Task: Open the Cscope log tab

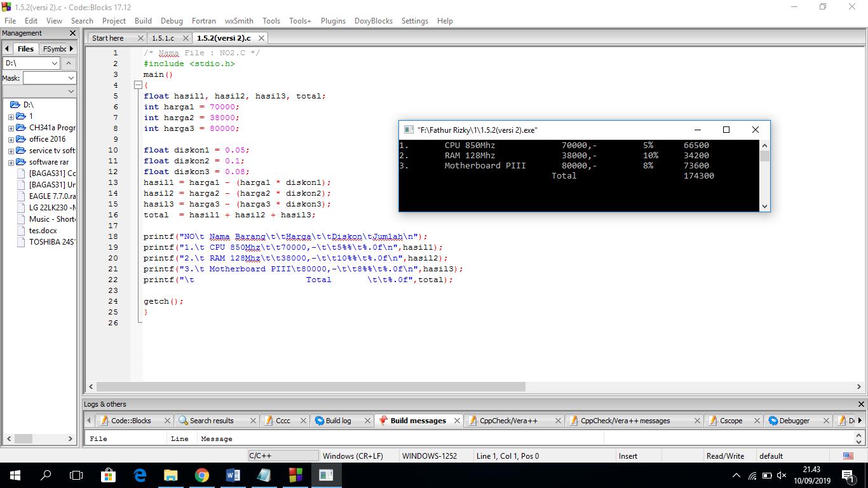Action: click(731, 421)
